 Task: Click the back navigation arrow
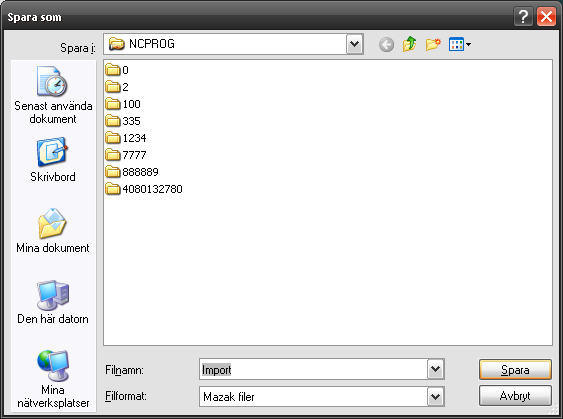(386, 45)
